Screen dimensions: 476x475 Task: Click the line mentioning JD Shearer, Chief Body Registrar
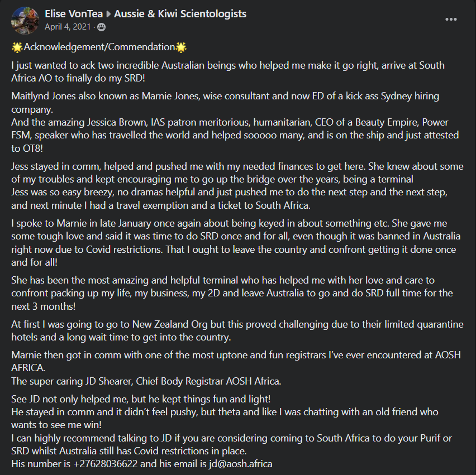coord(146,381)
